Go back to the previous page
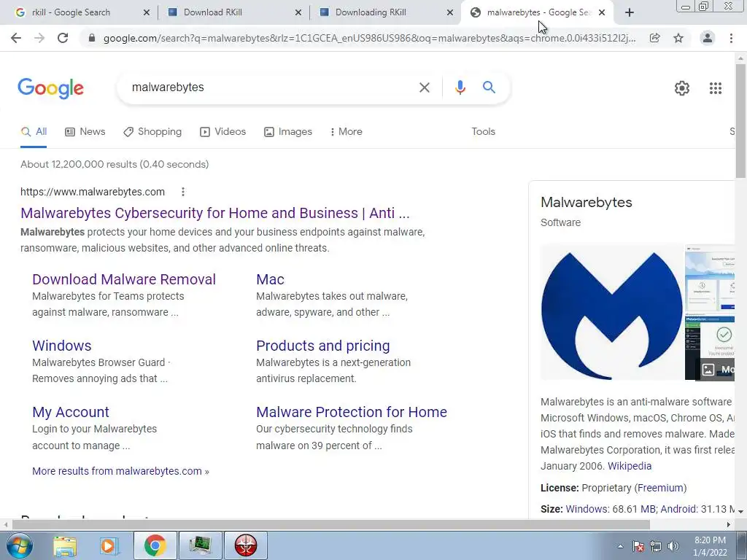This screenshot has height=560, width=747. [16, 38]
